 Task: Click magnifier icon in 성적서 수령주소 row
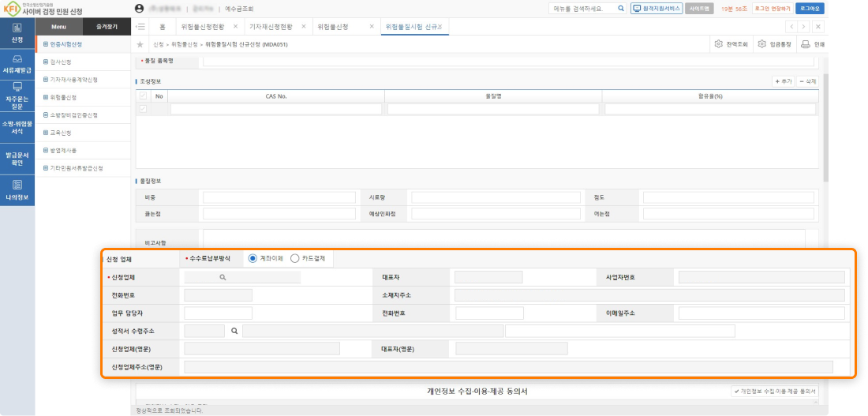pos(234,332)
